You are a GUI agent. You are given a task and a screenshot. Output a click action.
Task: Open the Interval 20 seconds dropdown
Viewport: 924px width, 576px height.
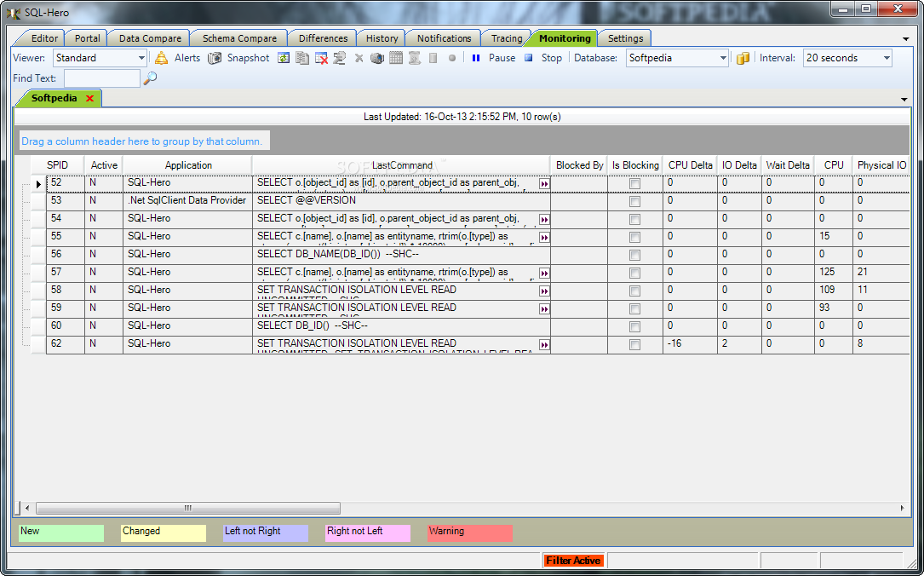pyautogui.click(x=887, y=58)
